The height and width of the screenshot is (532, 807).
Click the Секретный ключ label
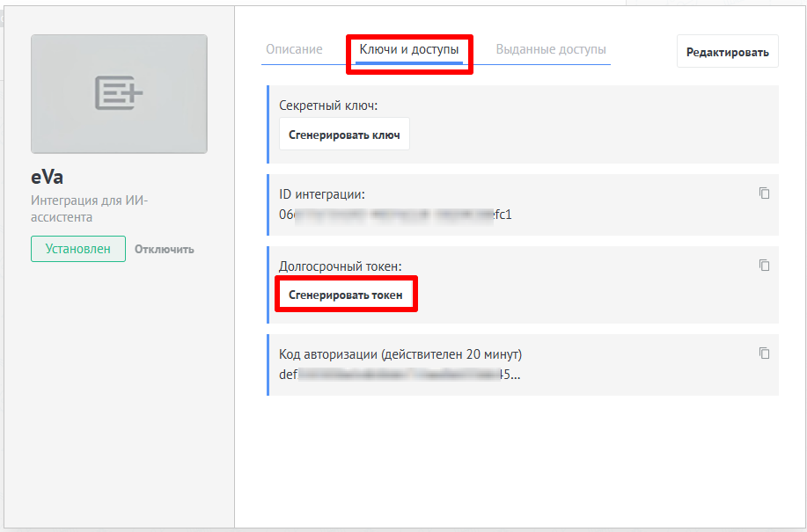(x=328, y=106)
